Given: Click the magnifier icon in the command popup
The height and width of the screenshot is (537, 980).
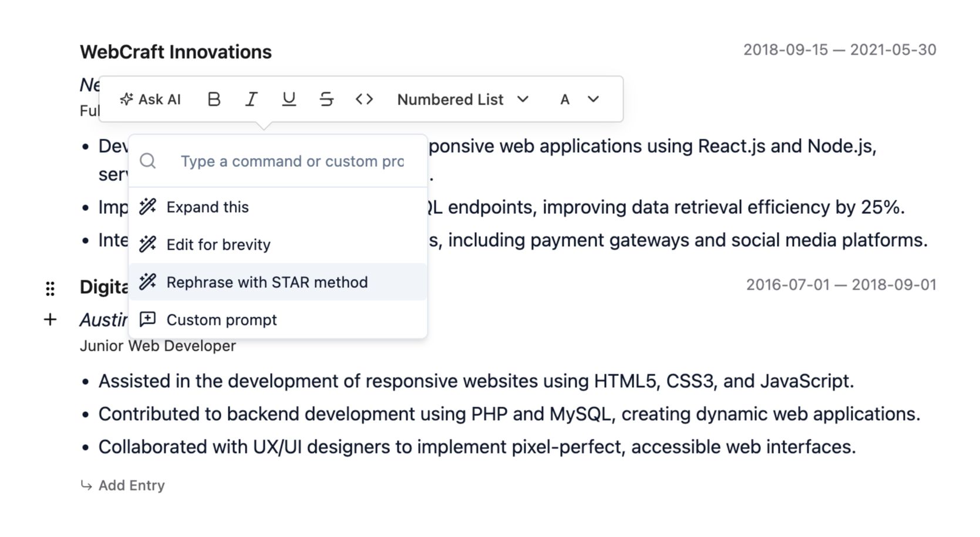Looking at the screenshot, I should (x=148, y=160).
